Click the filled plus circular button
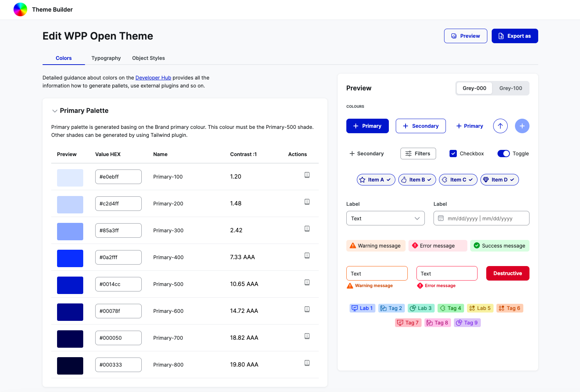This screenshot has width=580, height=392. [522, 126]
